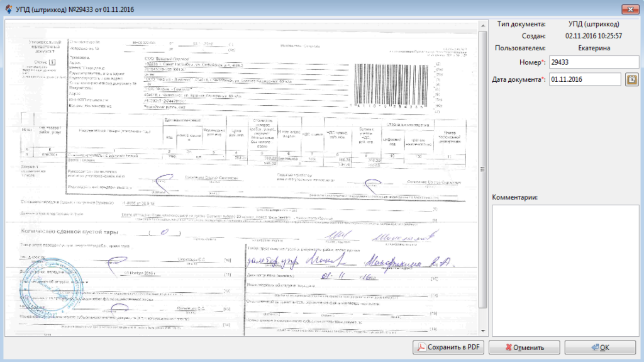Click the splitter grip beside the preview
Screen dimensions: 644x362
click(488, 169)
